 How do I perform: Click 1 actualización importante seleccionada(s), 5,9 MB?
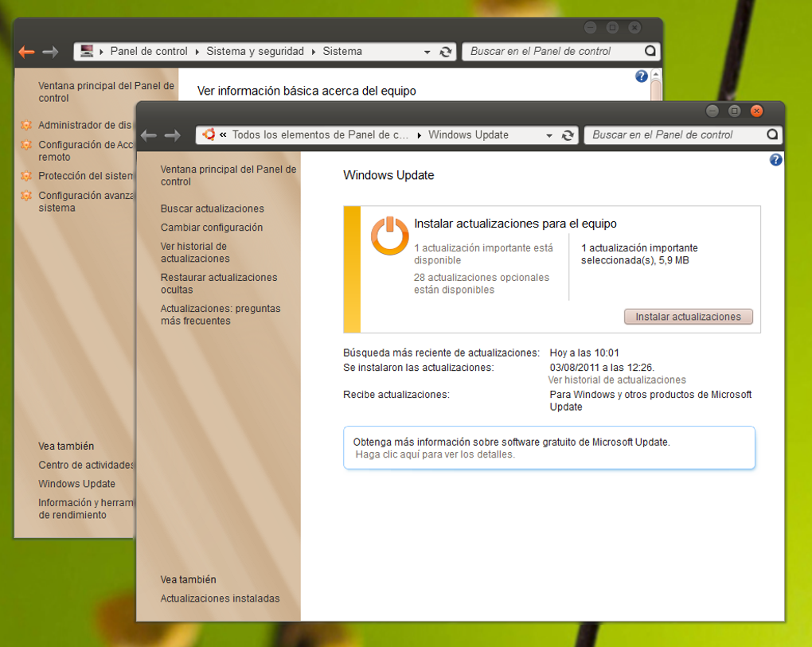[639, 254]
